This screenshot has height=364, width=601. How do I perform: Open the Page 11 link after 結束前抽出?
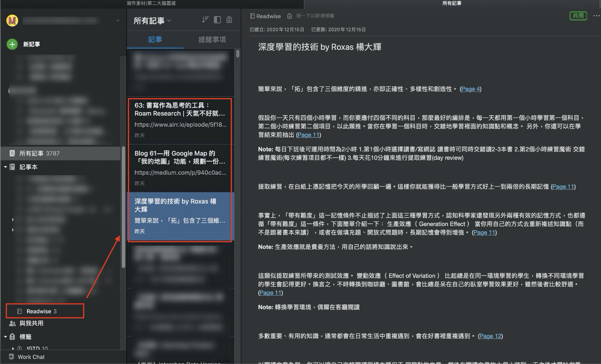[x=308, y=135]
